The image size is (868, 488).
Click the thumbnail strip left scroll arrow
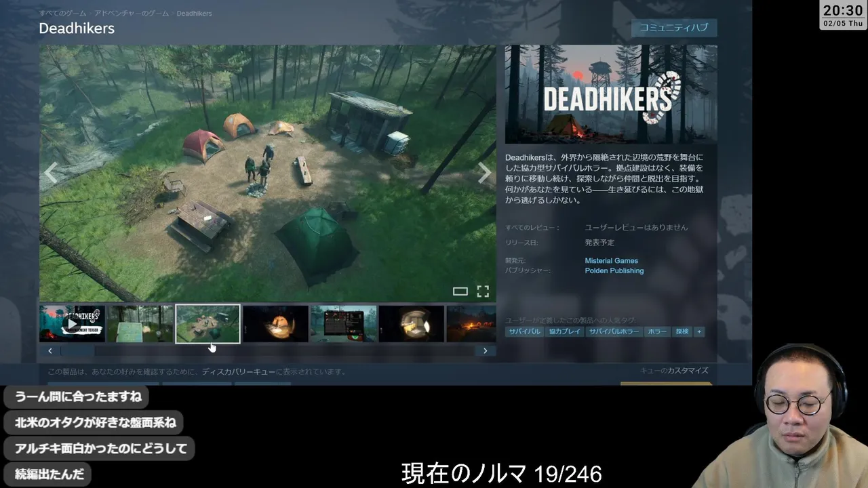[50, 351]
